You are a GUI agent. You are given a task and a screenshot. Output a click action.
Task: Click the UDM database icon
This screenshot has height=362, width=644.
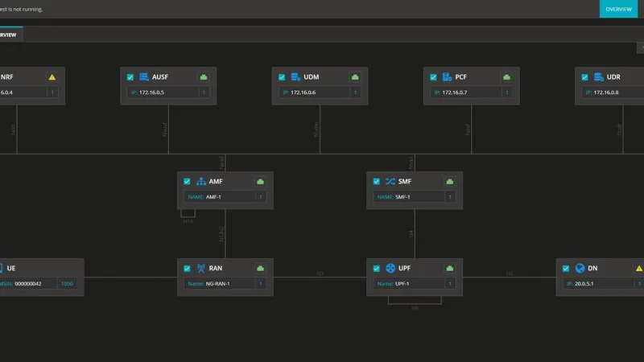tap(295, 76)
